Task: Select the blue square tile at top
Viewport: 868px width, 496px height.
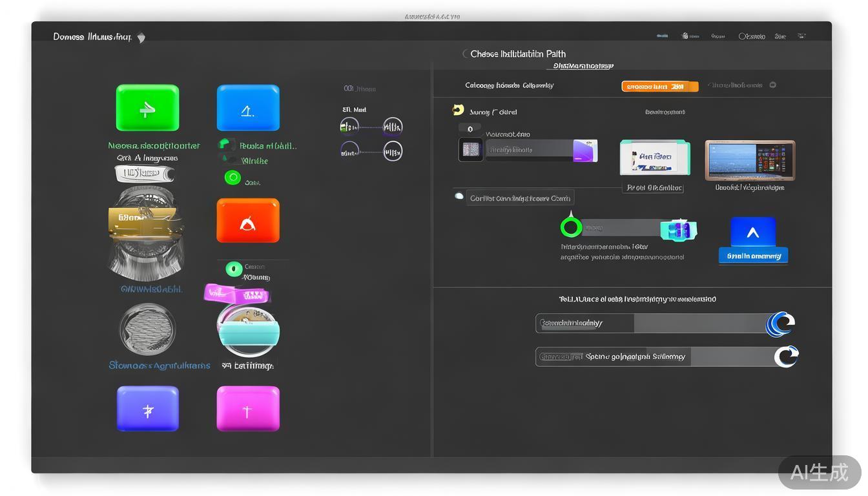Action: click(x=248, y=108)
